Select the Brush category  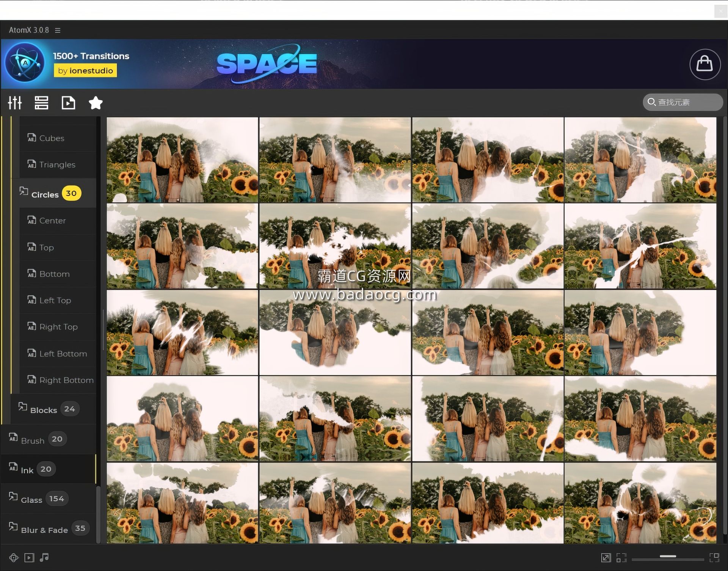[x=49, y=440]
